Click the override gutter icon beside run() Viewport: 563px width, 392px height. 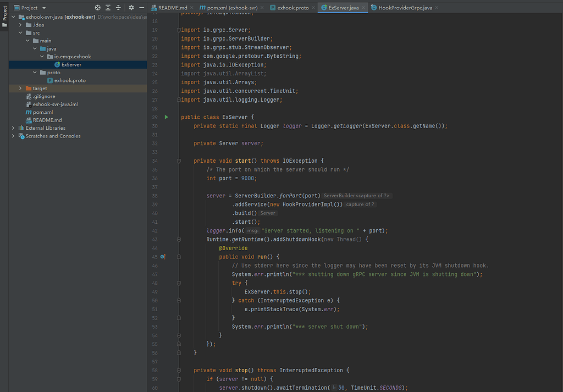pos(163,257)
